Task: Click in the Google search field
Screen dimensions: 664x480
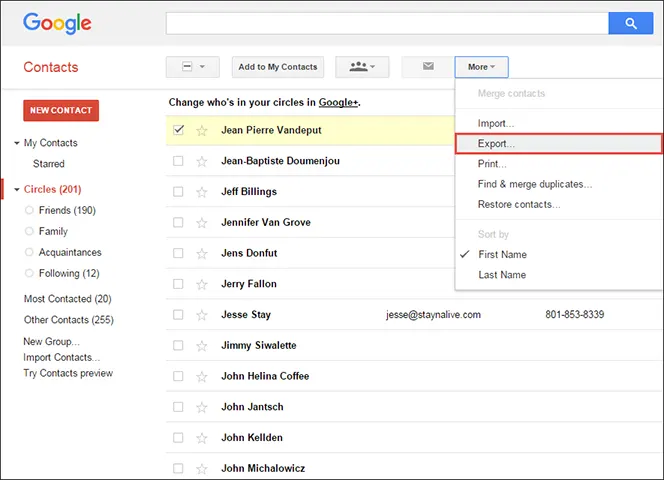Action: 387,23
